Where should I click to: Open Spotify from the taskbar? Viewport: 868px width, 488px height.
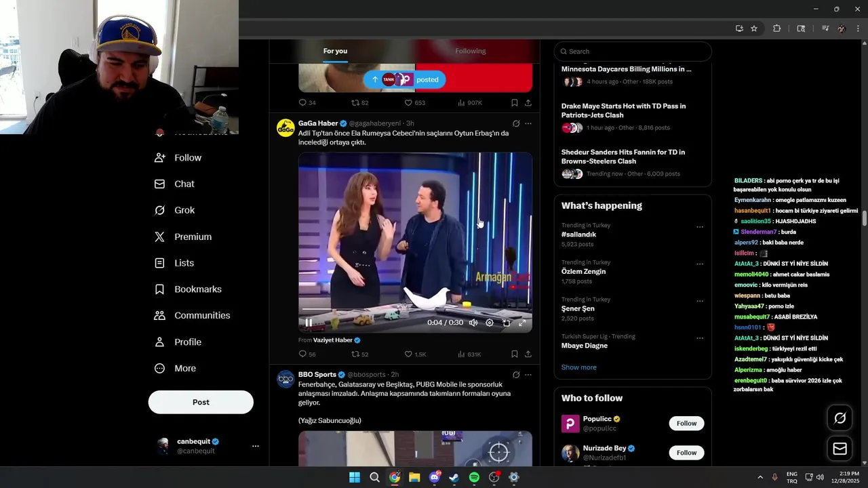click(474, 477)
